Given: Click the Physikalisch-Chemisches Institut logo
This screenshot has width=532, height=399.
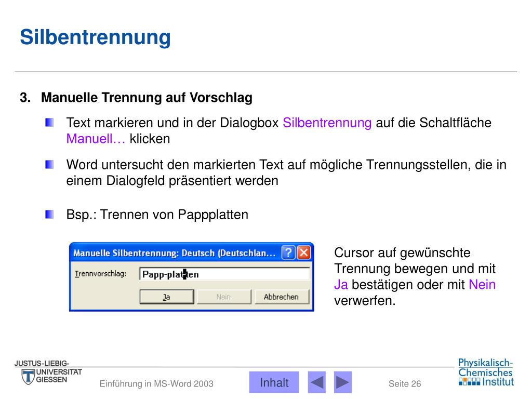Looking at the screenshot, I should click(x=486, y=372).
